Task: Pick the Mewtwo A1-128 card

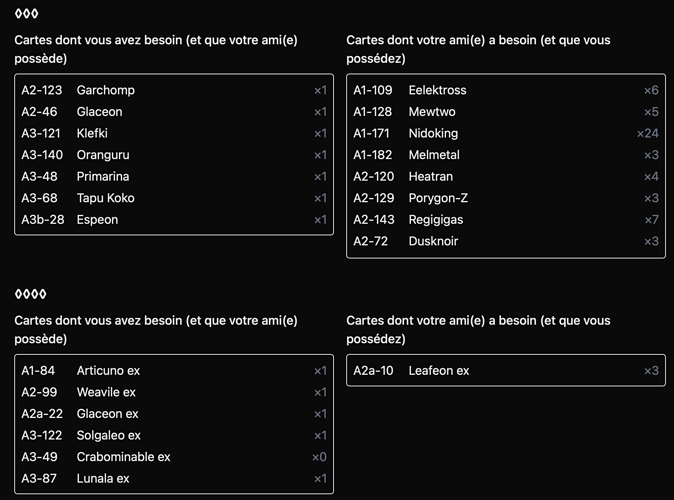Action: [505, 112]
